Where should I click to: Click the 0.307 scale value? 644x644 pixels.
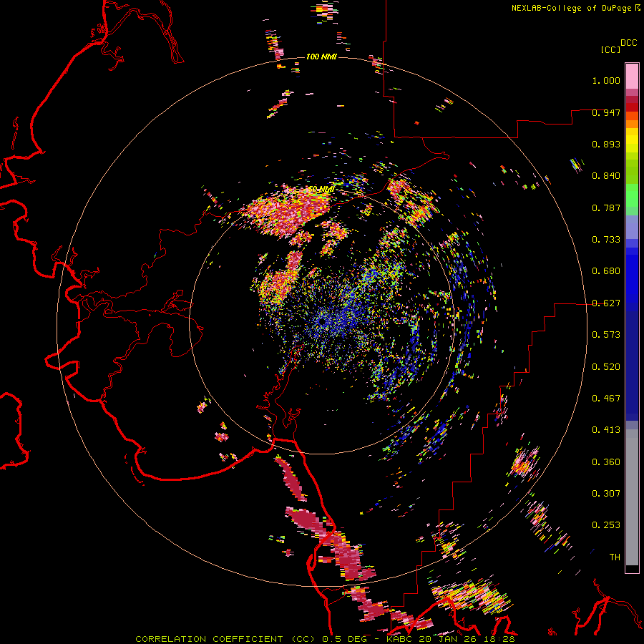click(606, 494)
